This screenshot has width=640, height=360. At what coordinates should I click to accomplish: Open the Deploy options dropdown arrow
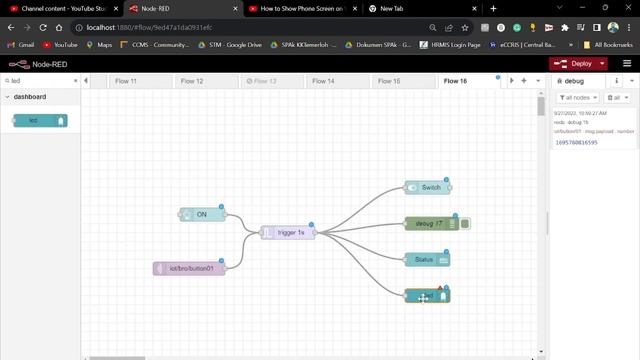(602, 64)
